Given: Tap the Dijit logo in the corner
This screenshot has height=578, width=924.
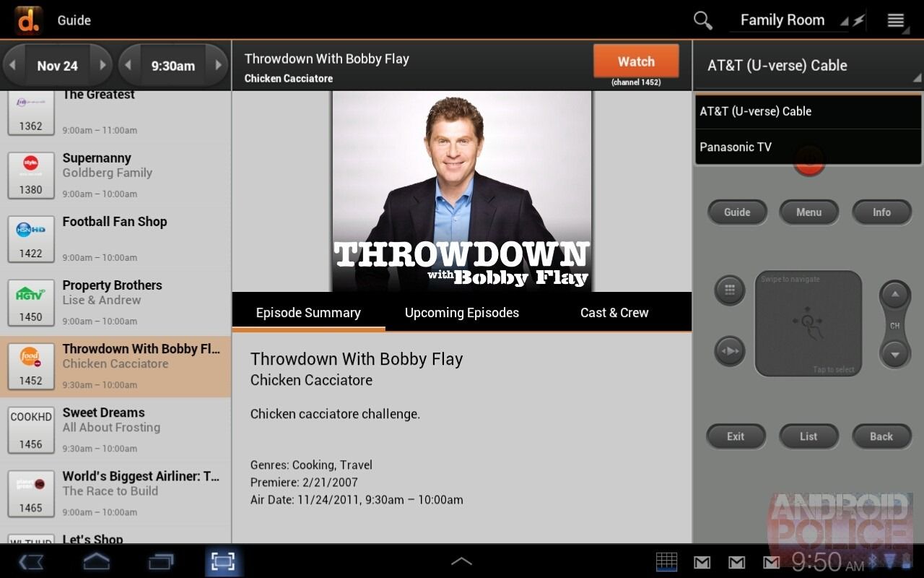Looking at the screenshot, I should pyautogui.click(x=27, y=20).
